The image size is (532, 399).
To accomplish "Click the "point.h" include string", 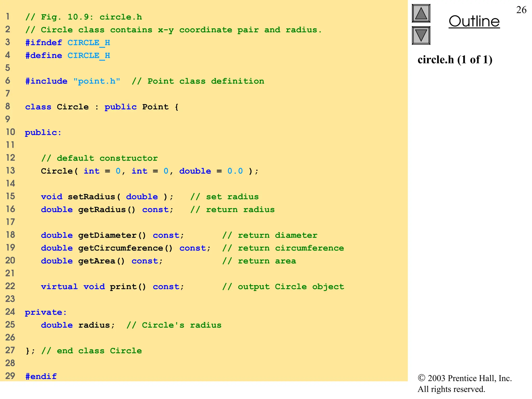I will [97, 81].
